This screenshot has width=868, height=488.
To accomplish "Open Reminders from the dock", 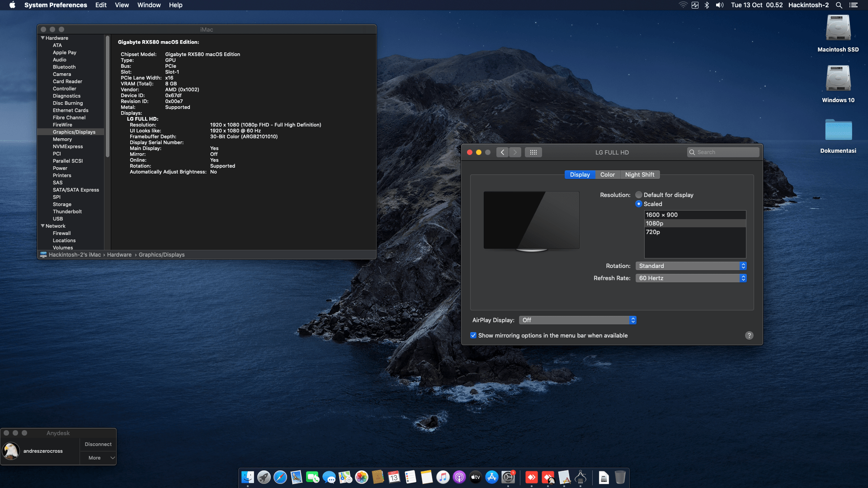I will pyautogui.click(x=410, y=477).
